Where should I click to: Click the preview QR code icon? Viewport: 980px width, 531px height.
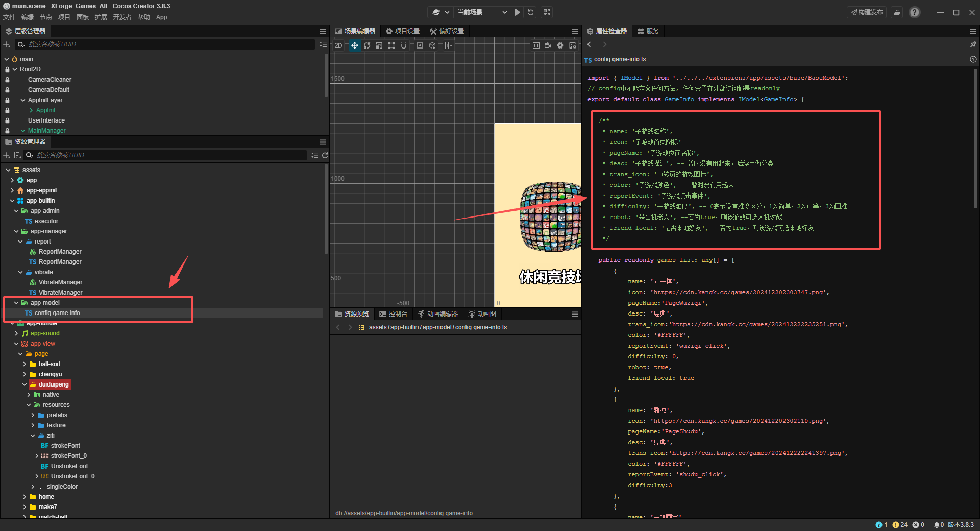pos(547,12)
